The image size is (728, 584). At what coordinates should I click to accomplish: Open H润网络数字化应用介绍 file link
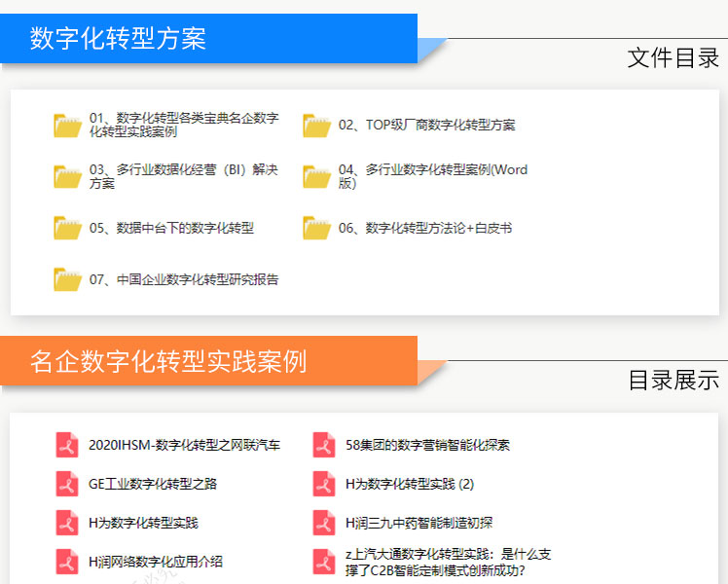[155, 562]
